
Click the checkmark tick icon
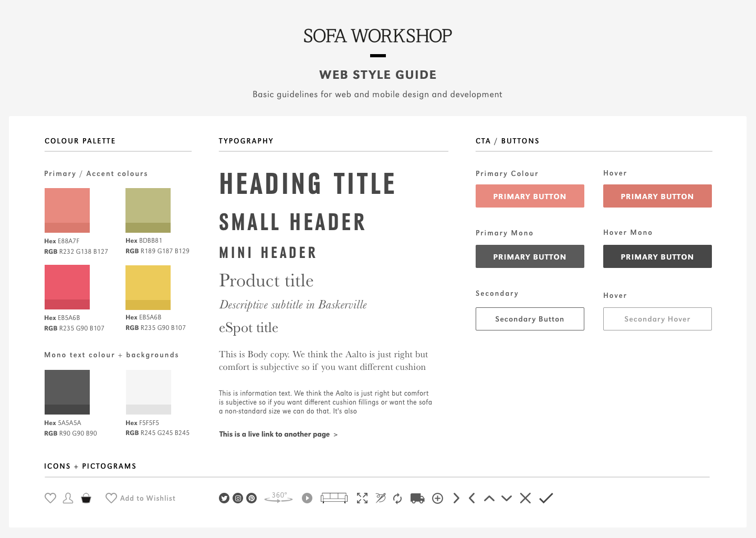546,498
